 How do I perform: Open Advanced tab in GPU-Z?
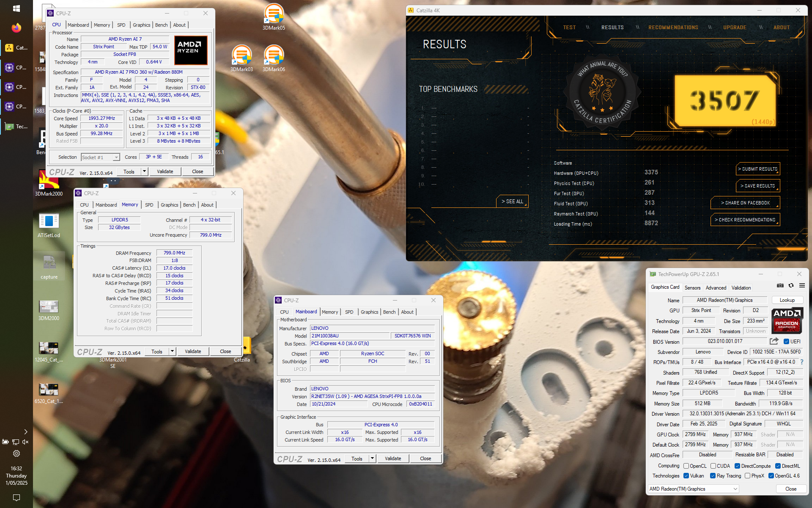pyautogui.click(x=716, y=287)
